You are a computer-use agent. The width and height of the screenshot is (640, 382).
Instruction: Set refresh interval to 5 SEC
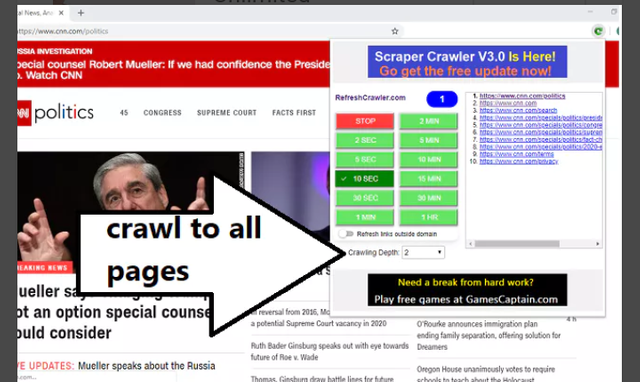pyautogui.click(x=365, y=160)
